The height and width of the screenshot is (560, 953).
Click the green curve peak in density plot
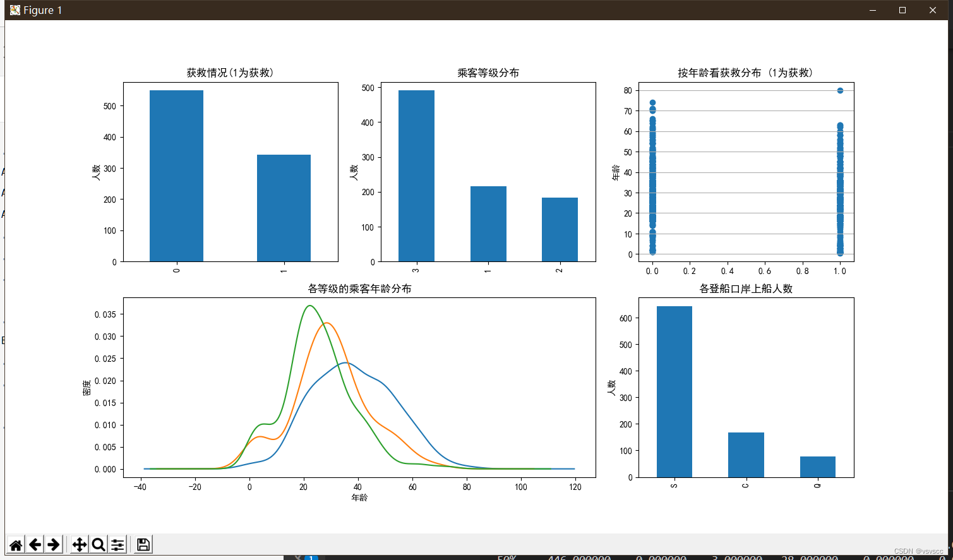click(309, 306)
